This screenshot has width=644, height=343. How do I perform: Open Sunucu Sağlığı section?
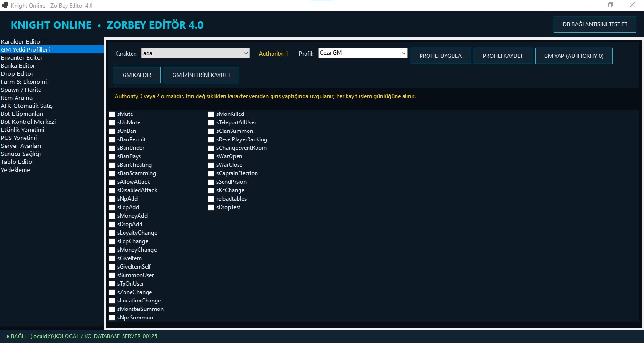coord(52,154)
